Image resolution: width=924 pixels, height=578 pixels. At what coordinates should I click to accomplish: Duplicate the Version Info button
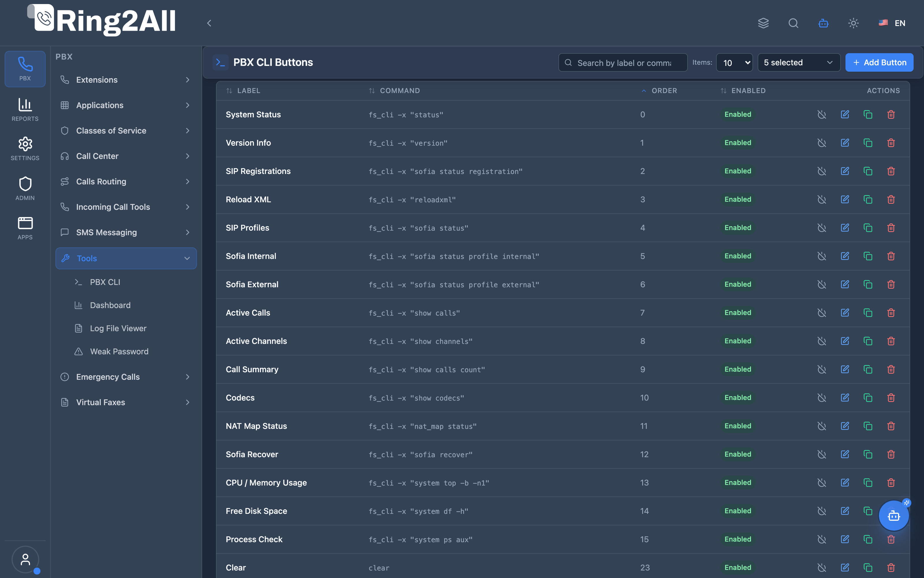pyautogui.click(x=868, y=142)
